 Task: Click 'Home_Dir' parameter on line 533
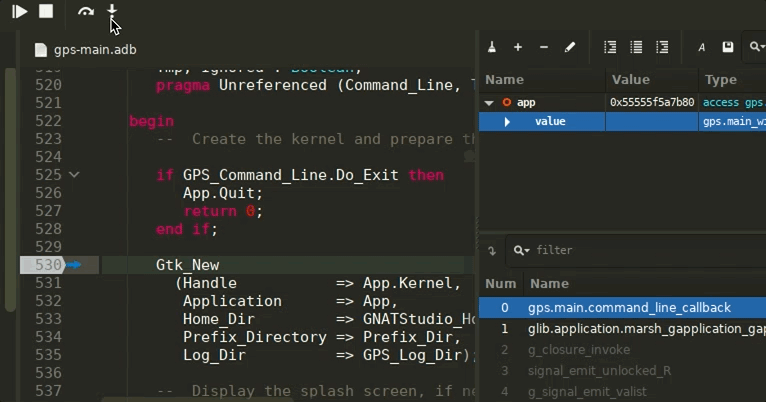219,319
